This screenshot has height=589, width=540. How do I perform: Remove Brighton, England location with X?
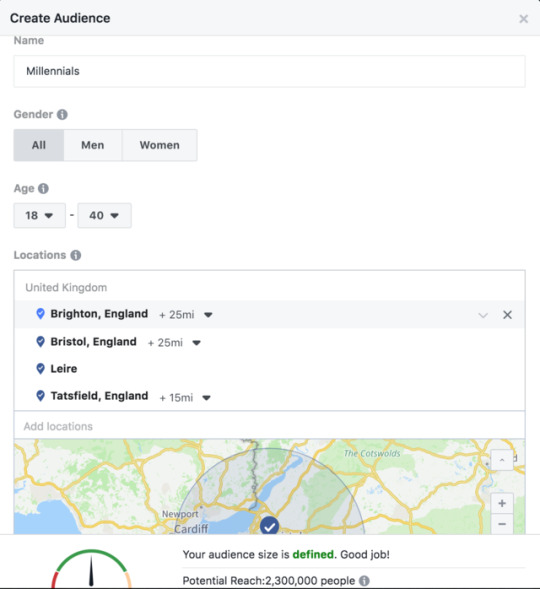(507, 315)
